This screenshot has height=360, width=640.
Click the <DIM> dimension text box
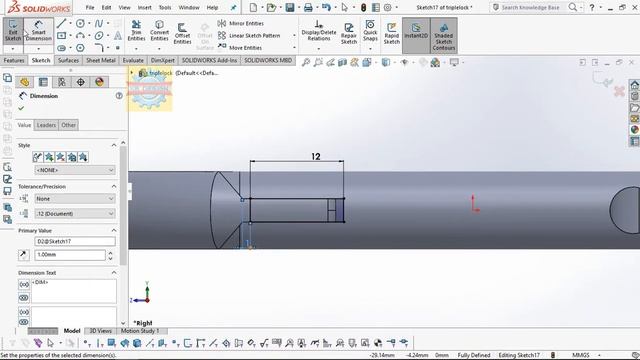click(73, 291)
